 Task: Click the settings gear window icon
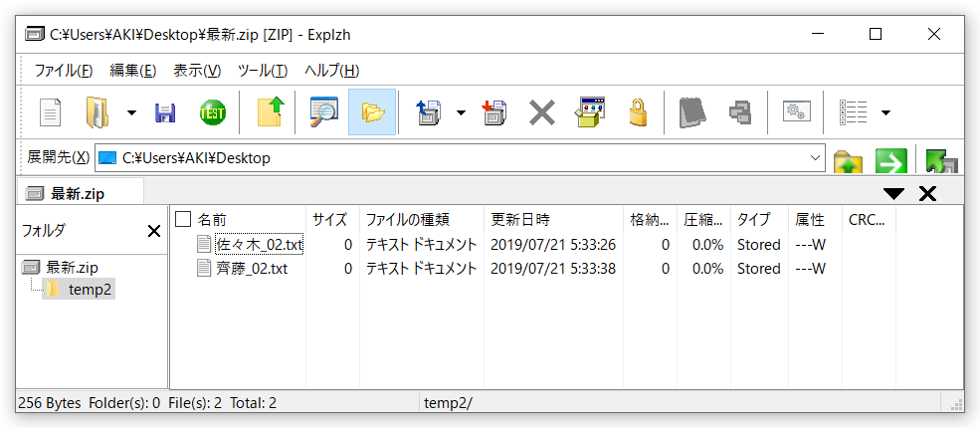797,111
